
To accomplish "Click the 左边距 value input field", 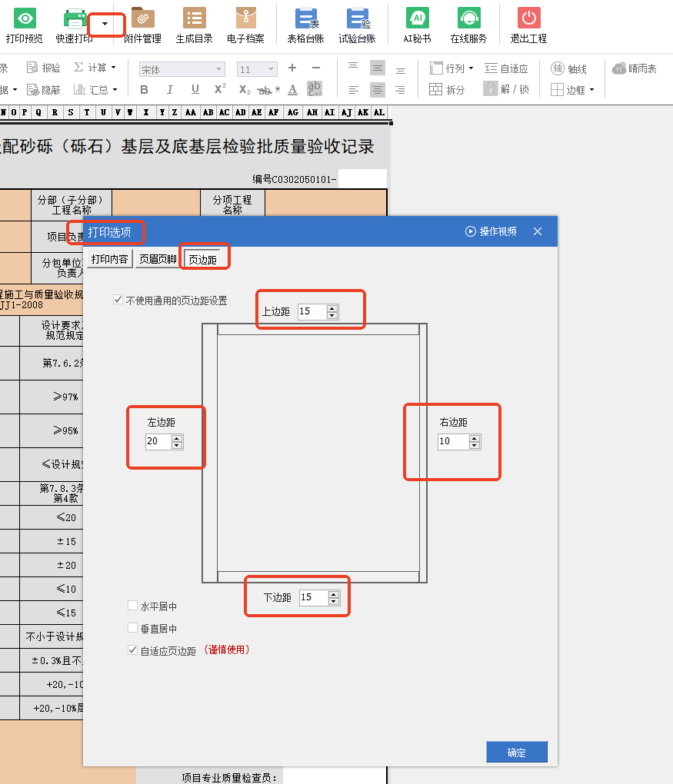I will [x=158, y=442].
